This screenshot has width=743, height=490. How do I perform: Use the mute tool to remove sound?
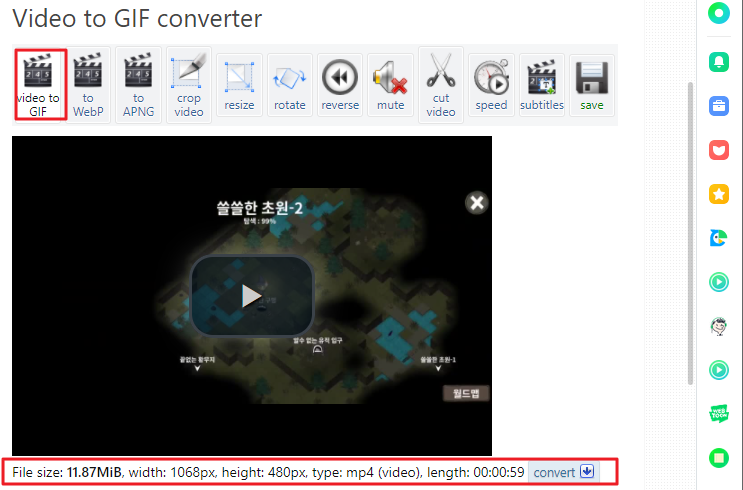click(390, 85)
